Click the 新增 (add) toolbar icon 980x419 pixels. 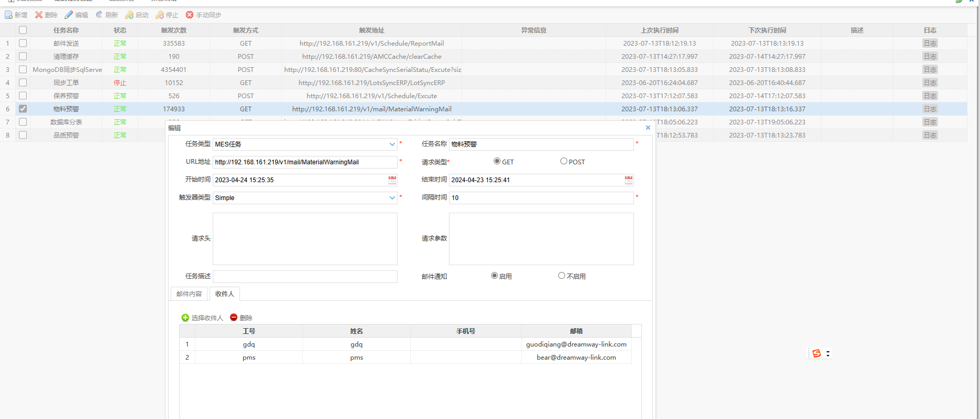tap(9, 15)
